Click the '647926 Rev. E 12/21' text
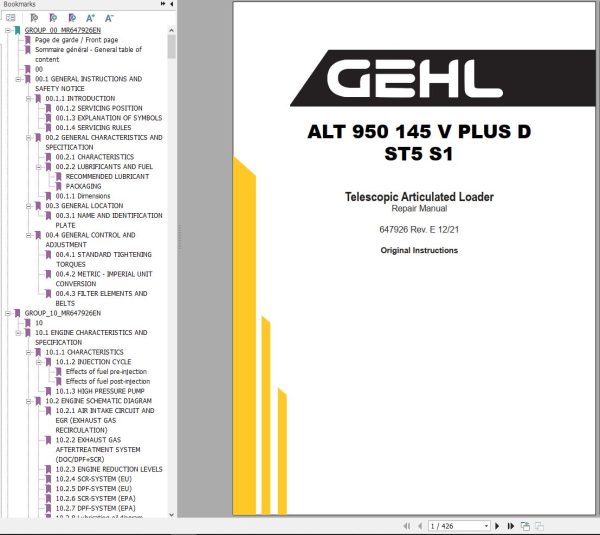Image resolution: width=600 pixels, height=535 pixels. tap(419, 230)
